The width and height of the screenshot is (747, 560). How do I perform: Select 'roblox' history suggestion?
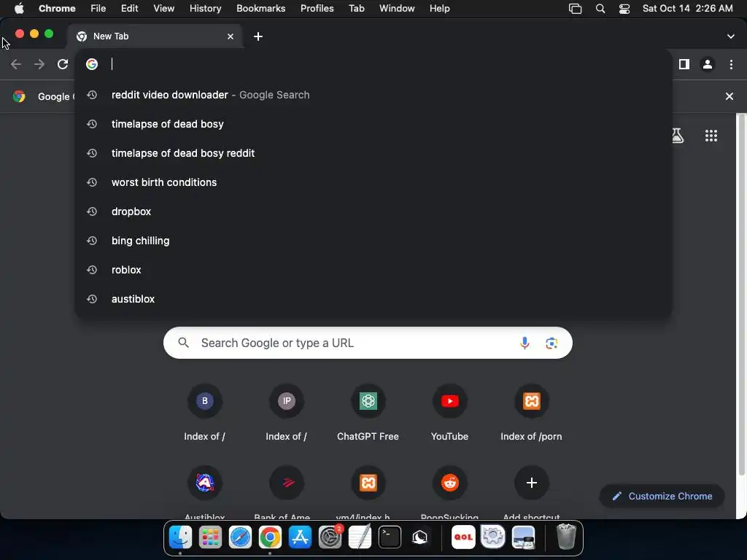tap(373, 270)
